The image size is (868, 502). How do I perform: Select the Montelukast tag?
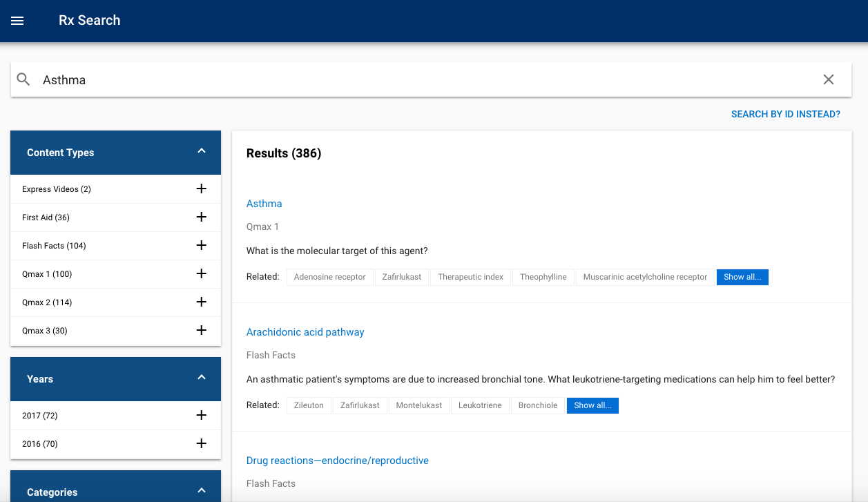pyautogui.click(x=419, y=405)
